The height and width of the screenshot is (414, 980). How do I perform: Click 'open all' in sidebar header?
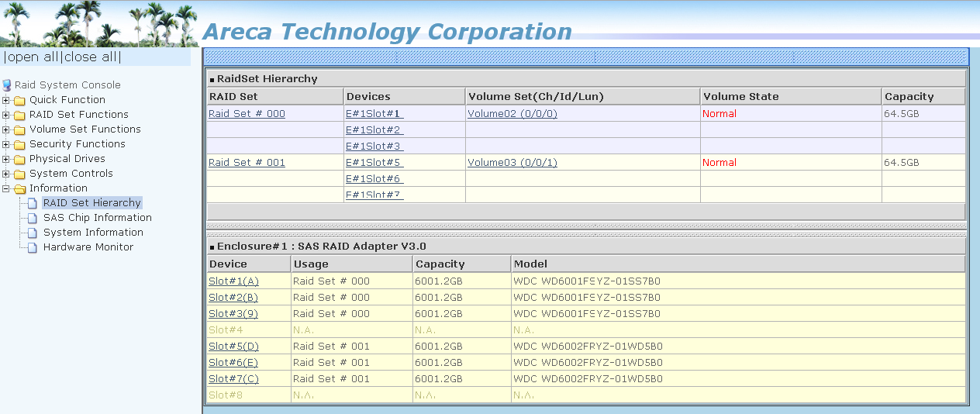(33, 57)
